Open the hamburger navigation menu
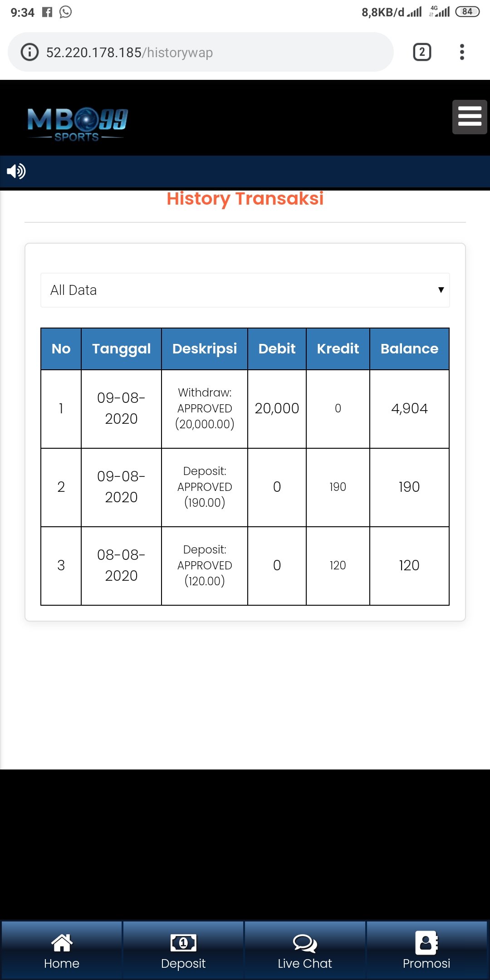490x980 pixels. pyautogui.click(x=469, y=117)
